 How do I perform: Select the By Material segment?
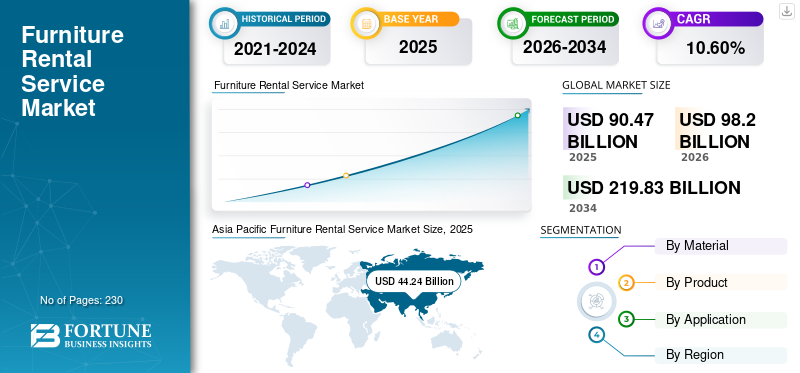[721, 246]
